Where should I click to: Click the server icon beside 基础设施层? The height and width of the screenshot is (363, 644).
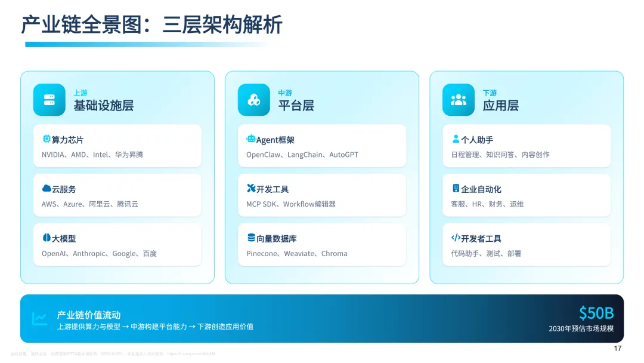tap(49, 100)
